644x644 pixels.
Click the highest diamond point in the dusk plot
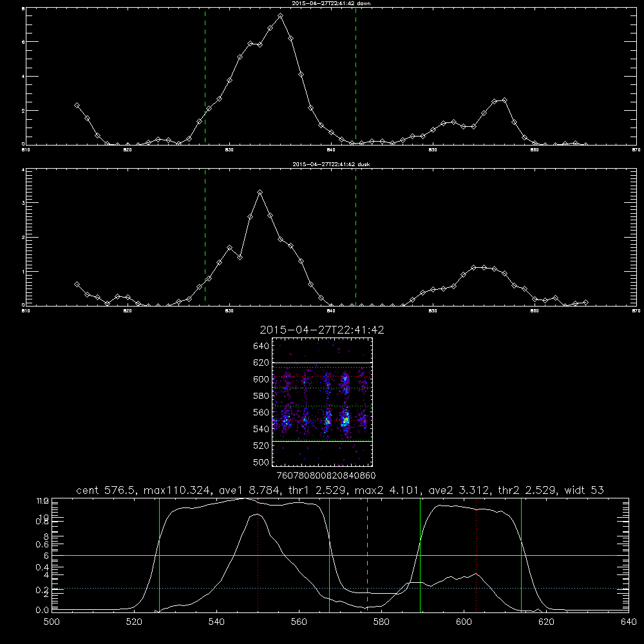click(x=260, y=192)
